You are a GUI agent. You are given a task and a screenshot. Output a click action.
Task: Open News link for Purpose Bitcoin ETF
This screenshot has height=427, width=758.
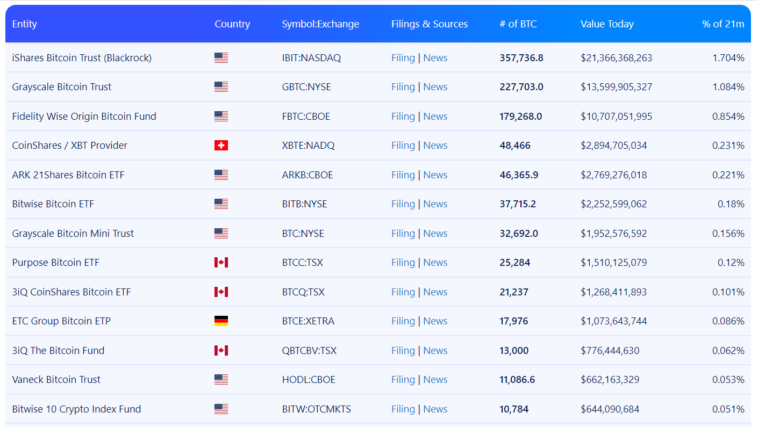[x=435, y=263]
